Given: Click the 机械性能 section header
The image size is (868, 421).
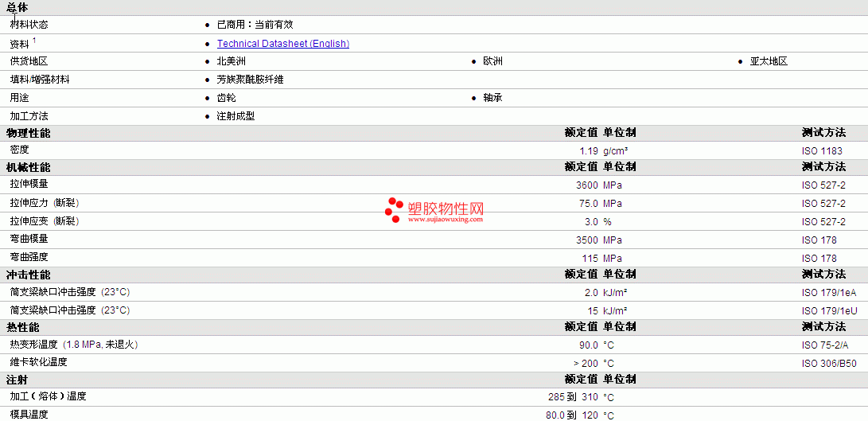Looking at the screenshot, I should pyautogui.click(x=28, y=167).
